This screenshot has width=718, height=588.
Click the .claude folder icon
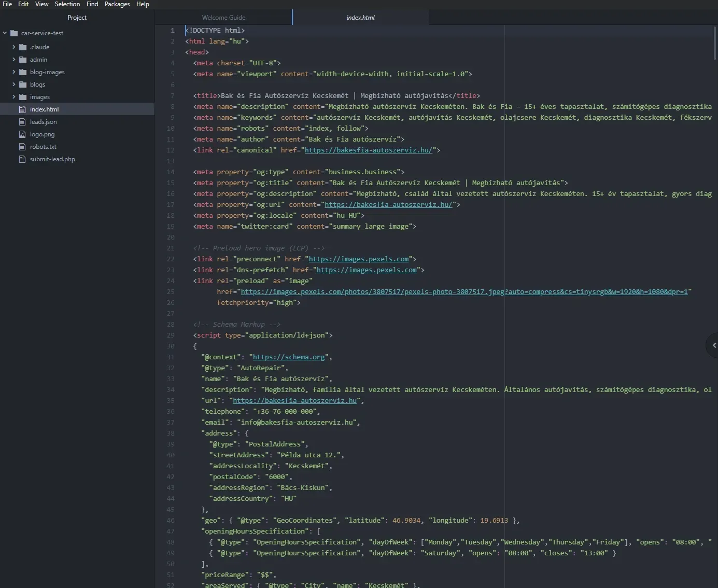[23, 47]
